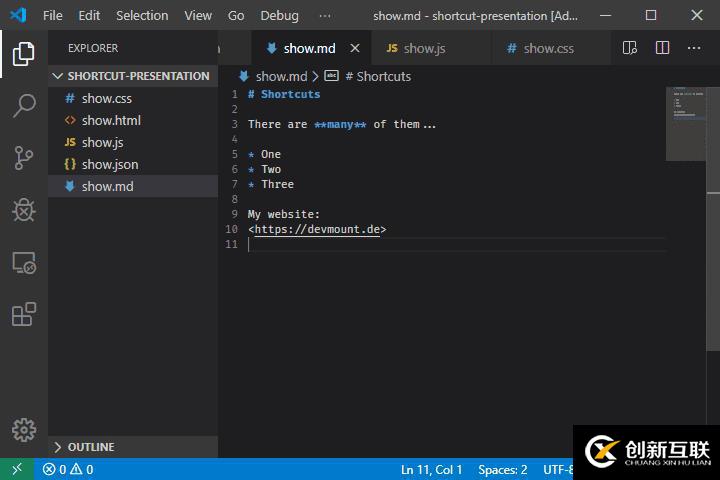Click the abc symbol icon in breadcrumb
The height and width of the screenshot is (480, 720).
coord(332,76)
